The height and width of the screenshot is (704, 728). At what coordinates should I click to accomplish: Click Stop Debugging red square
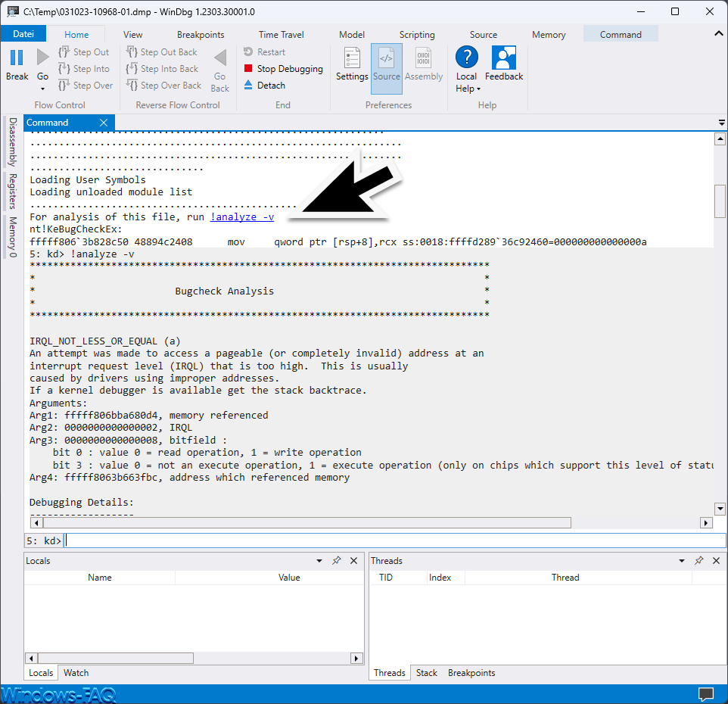point(248,68)
